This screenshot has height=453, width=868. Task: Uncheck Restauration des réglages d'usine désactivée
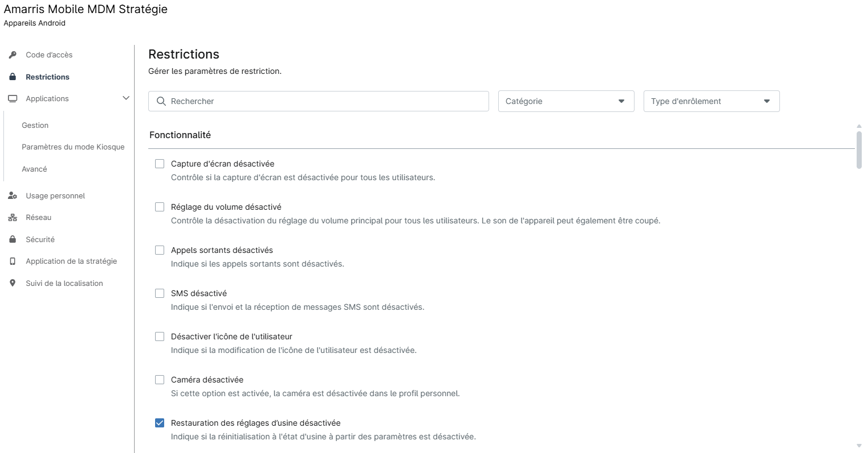point(160,423)
